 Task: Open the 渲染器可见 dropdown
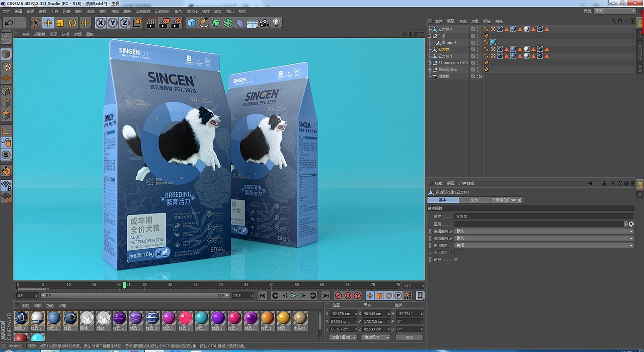coord(544,238)
